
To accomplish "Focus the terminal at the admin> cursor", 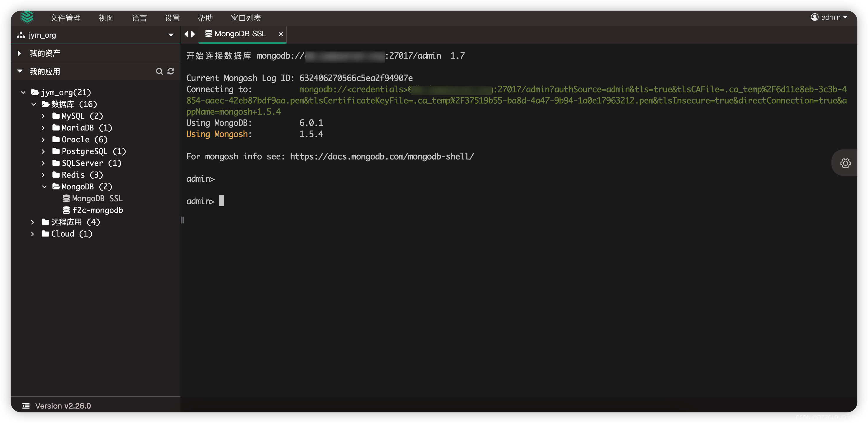I will [x=222, y=201].
